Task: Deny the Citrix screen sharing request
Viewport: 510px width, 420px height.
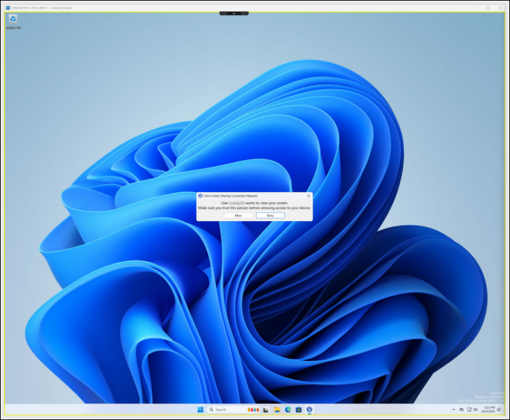Action: tap(270, 216)
